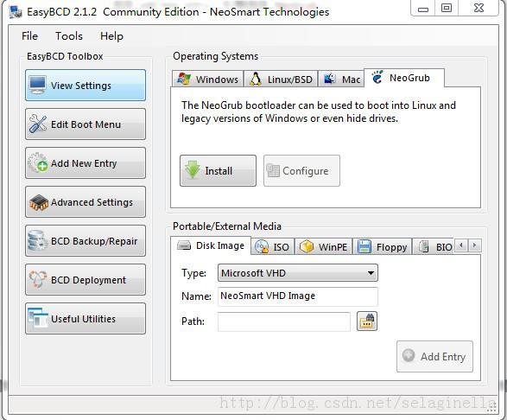Maximize the EasyBCD window
Viewport: 507px width, 420px height.
(x=447, y=8)
